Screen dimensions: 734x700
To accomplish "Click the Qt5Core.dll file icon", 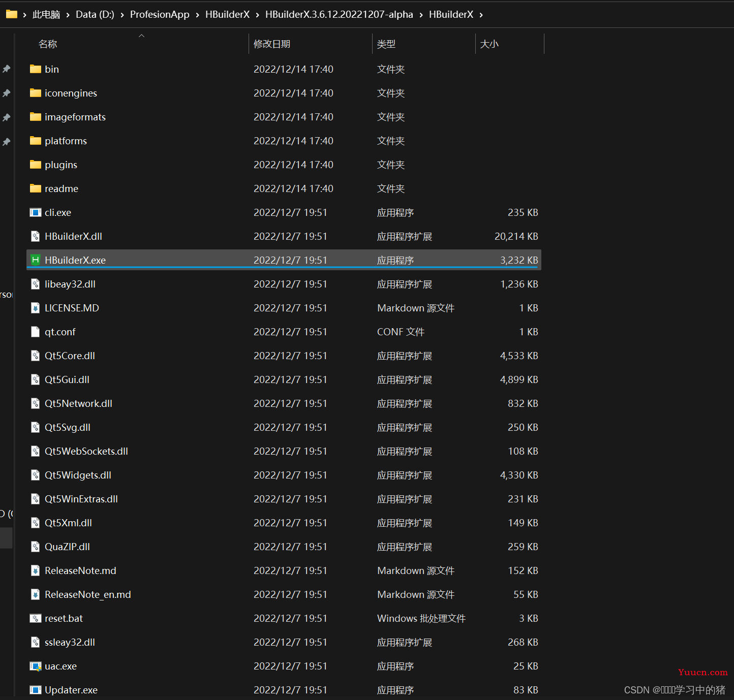I will pos(36,356).
